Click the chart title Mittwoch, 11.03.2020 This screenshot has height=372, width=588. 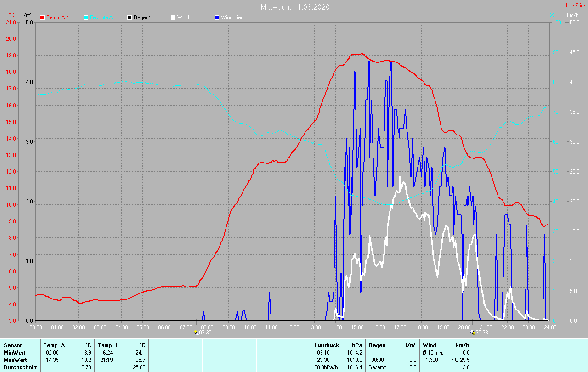click(x=295, y=7)
